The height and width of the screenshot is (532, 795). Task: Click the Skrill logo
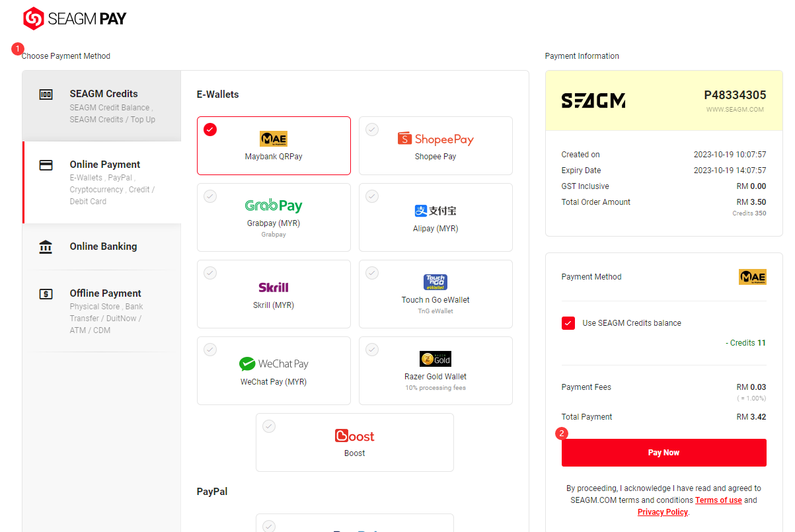274,287
